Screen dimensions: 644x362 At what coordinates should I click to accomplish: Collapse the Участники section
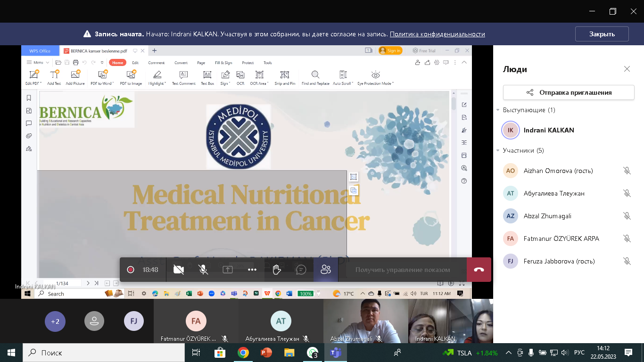498,150
